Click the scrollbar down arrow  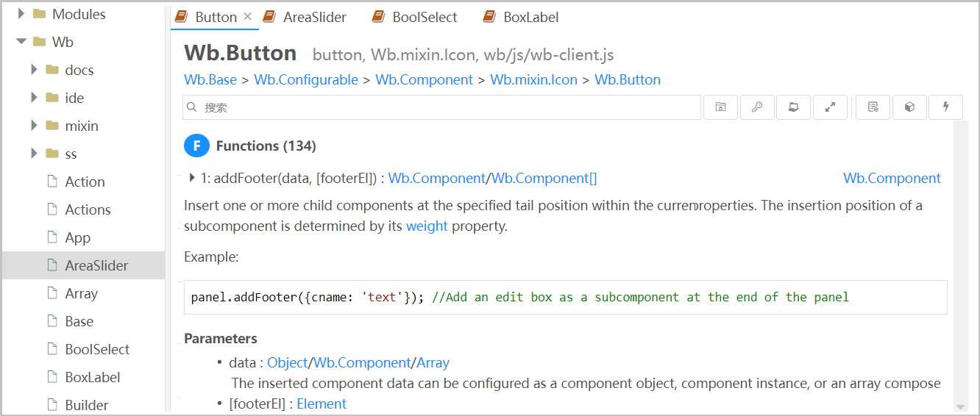click(x=960, y=406)
